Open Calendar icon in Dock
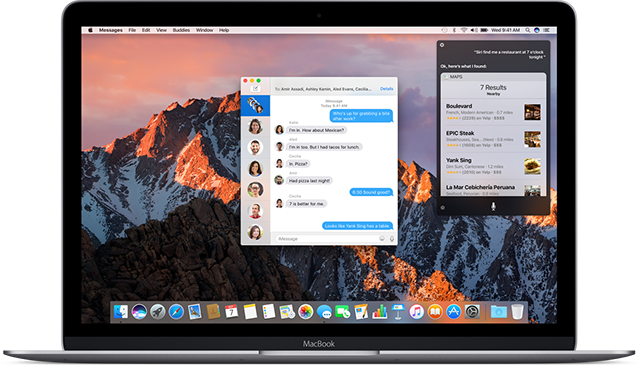The image size is (640, 366). pos(231,312)
